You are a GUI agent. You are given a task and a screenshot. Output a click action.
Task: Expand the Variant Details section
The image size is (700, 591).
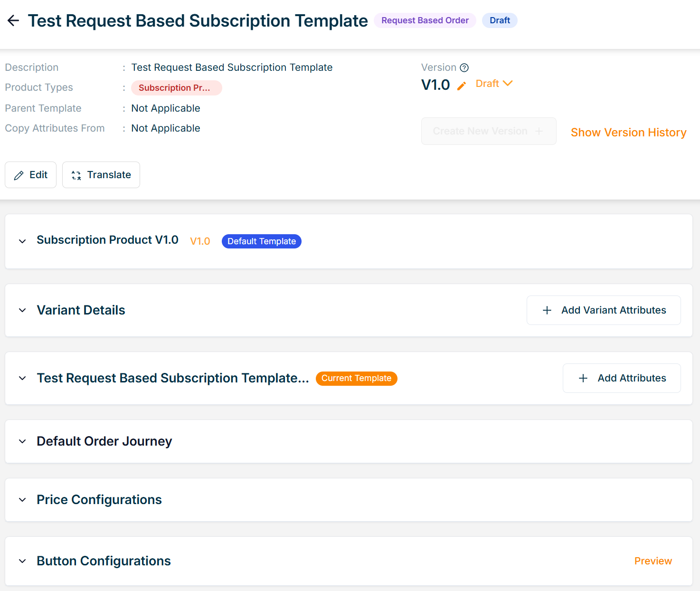pos(22,310)
